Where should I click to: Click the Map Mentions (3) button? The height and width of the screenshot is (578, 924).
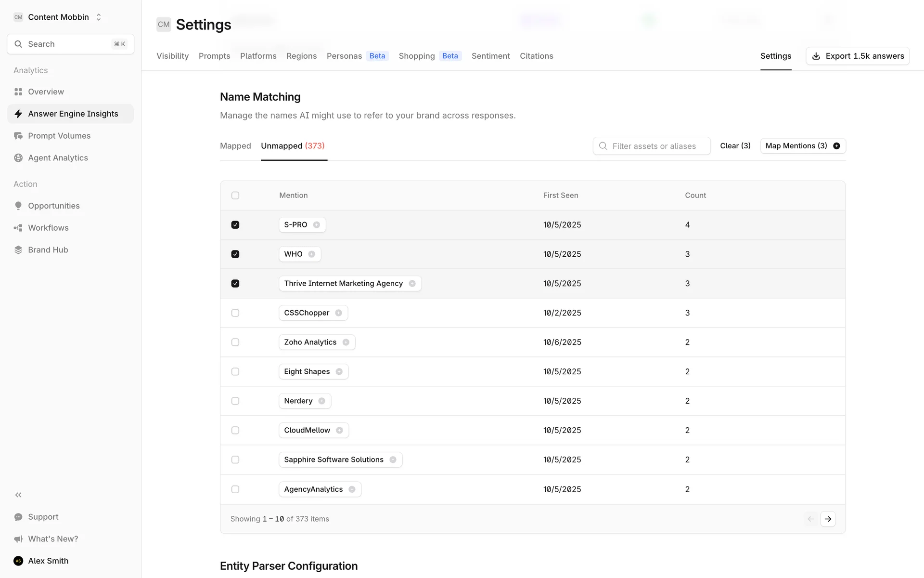(x=802, y=146)
